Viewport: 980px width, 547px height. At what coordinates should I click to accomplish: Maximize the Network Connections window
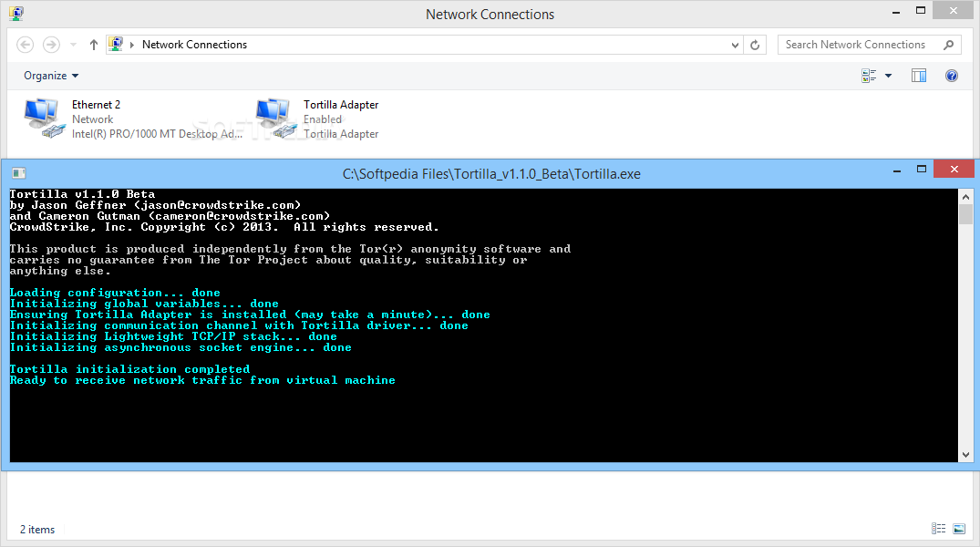click(921, 11)
